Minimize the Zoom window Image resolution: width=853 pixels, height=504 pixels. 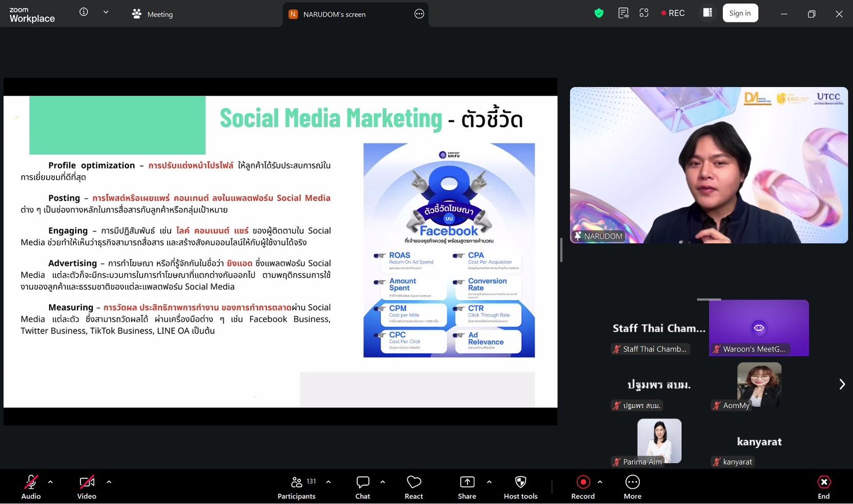[x=784, y=14]
